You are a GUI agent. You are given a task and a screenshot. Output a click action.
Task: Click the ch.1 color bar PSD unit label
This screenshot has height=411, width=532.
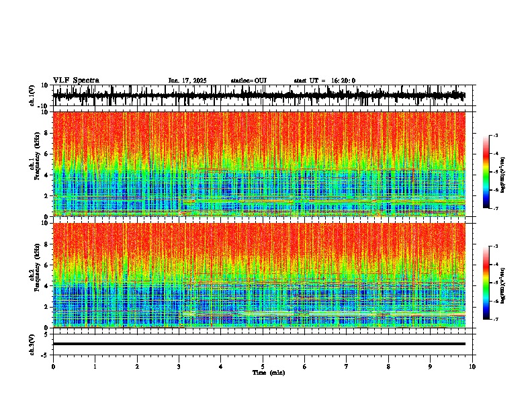[503, 175]
